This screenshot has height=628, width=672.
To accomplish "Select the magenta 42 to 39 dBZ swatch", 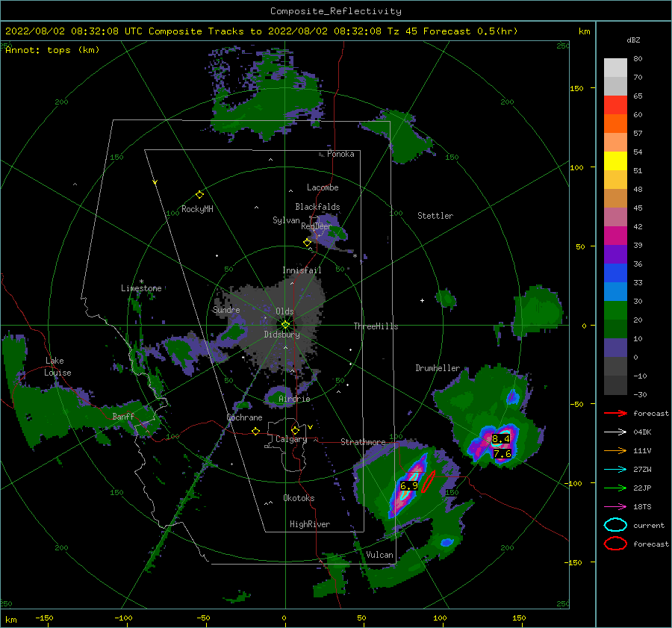I will pos(615,236).
